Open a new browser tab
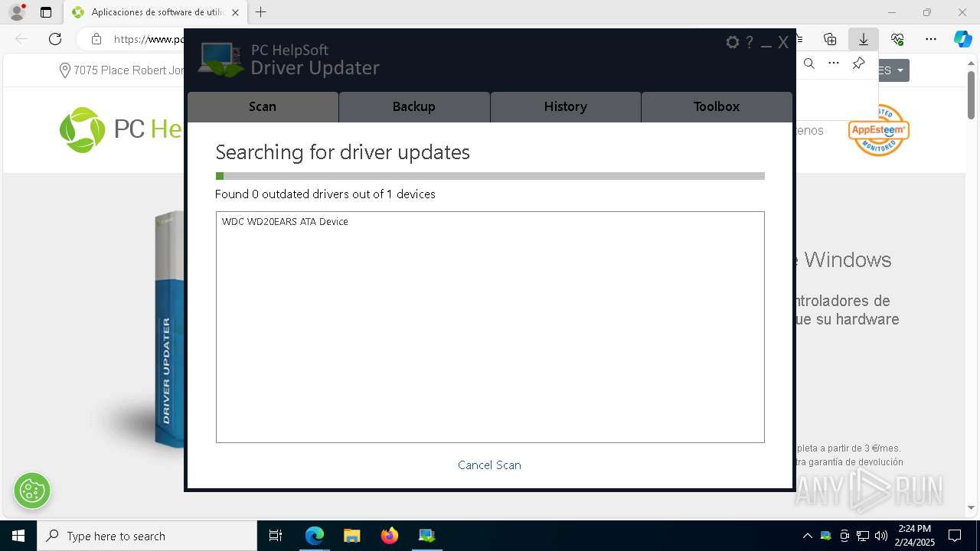This screenshot has height=551, width=980. click(x=261, y=12)
